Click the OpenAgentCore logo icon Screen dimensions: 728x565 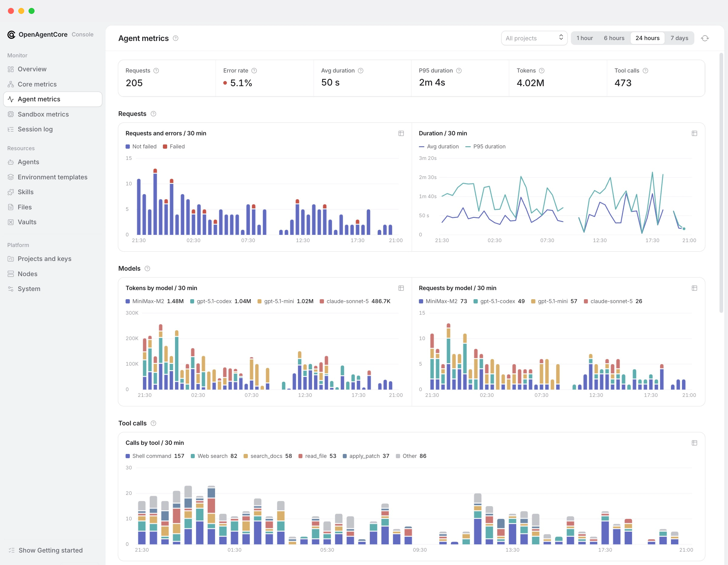(x=11, y=35)
